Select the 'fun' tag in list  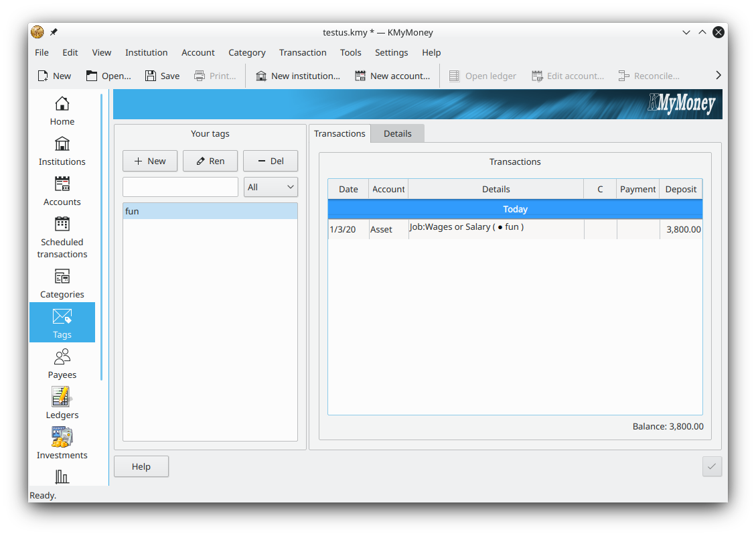210,211
